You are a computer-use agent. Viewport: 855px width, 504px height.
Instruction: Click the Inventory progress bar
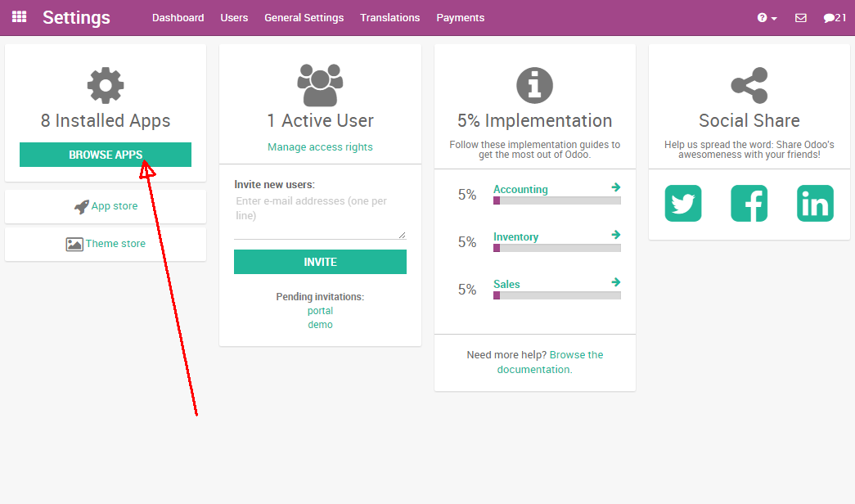[556, 248]
